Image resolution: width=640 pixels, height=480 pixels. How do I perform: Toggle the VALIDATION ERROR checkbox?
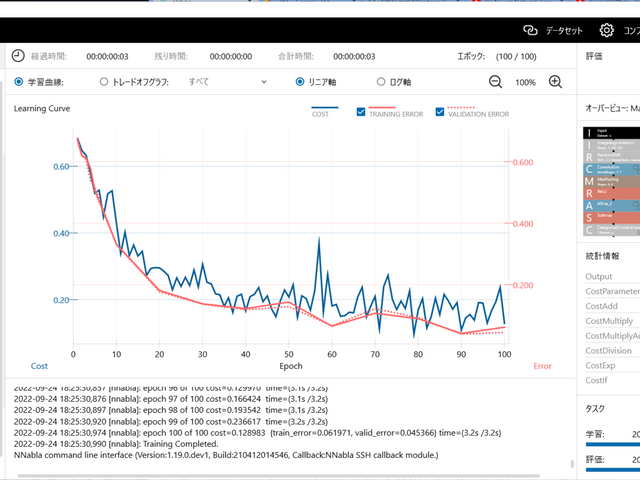(x=440, y=112)
